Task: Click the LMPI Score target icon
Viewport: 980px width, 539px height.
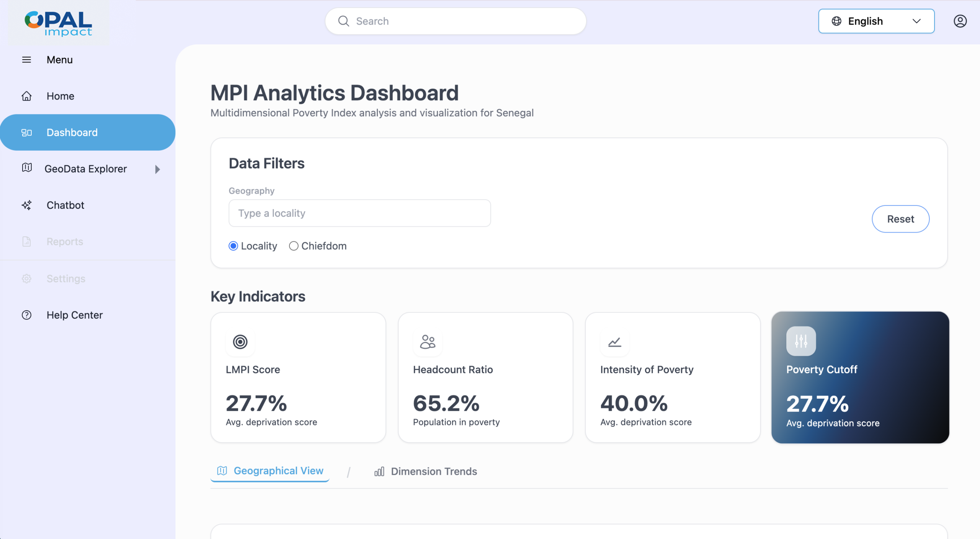Action: [240, 342]
